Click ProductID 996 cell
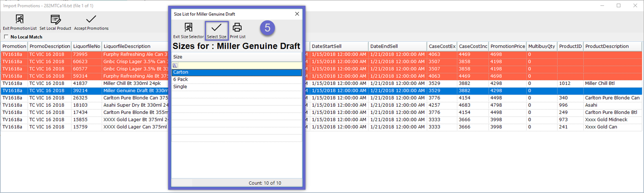The image size is (644, 193). [x=570, y=105]
